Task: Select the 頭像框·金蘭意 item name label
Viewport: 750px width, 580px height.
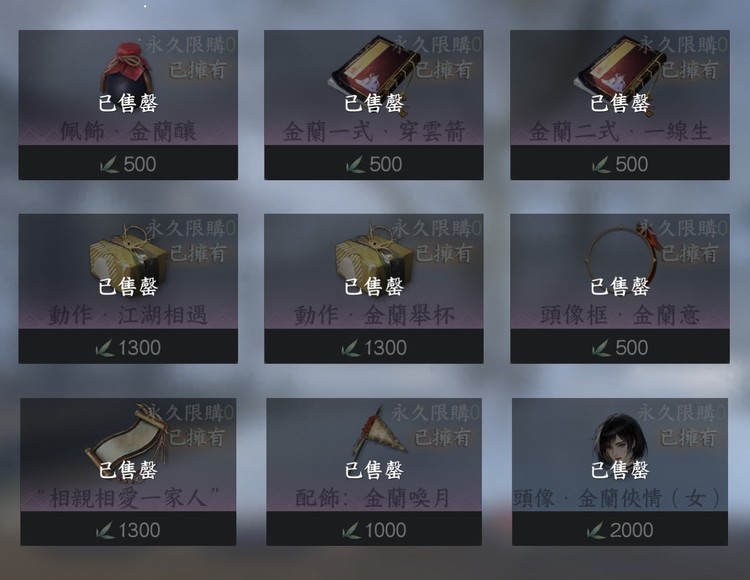Action: pos(620,316)
